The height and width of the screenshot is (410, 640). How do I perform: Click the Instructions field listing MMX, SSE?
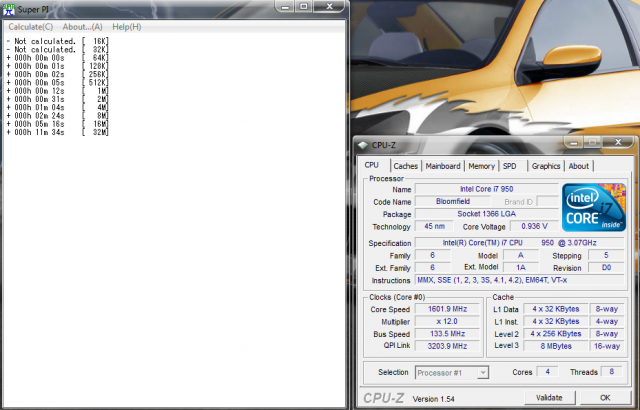click(520, 280)
